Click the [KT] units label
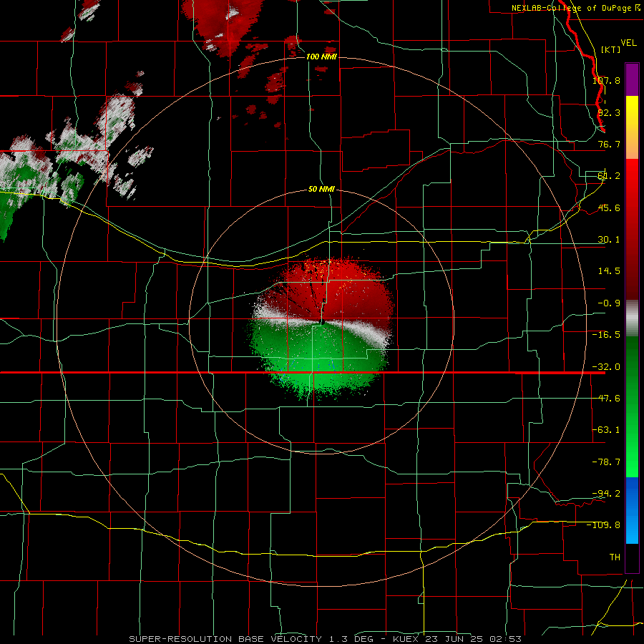644x644 pixels. click(x=611, y=49)
